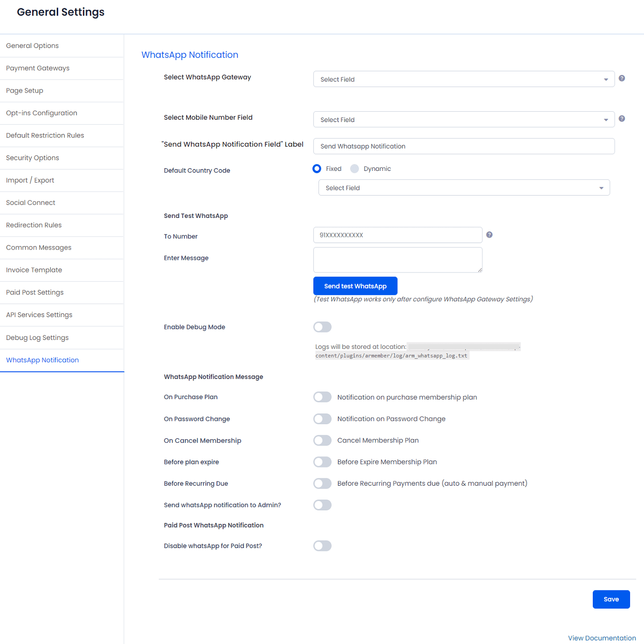Enable On Purchase Plan notification toggle
The height and width of the screenshot is (644, 644).
(x=322, y=397)
